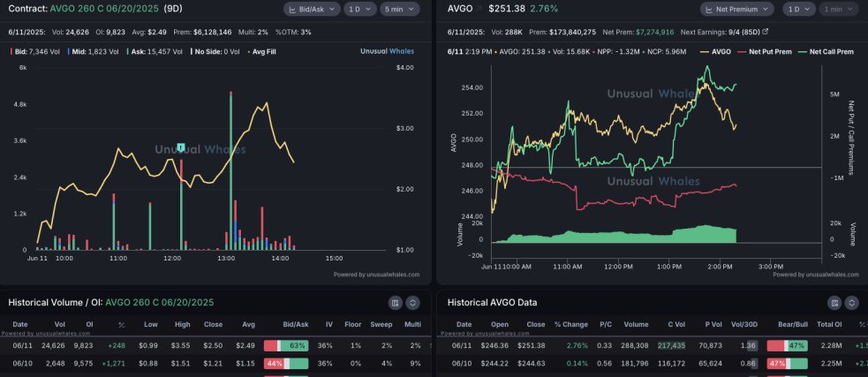Sort by % Change column in AVGO data
Image resolution: width=868 pixels, height=377 pixels.
pyautogui.click(x=571, y=324)
